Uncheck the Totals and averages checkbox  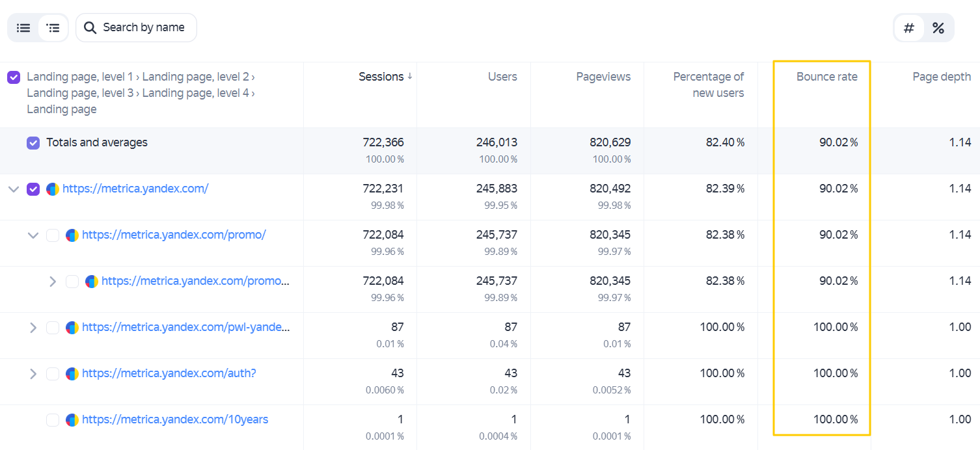33,143
